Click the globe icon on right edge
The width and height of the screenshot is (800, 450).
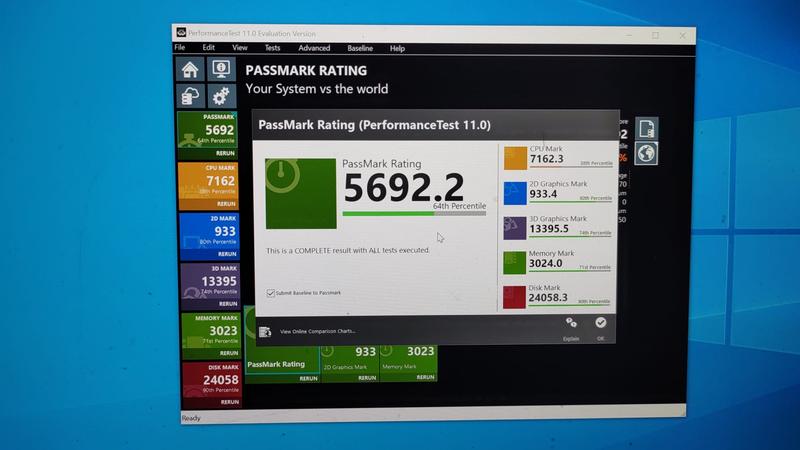click(x=646, y=153)
